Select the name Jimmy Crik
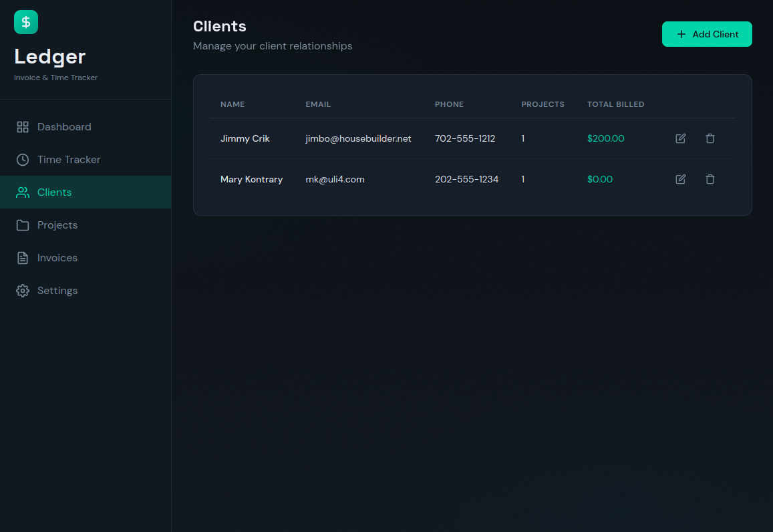The image size is (773, 532). click(x=245, y=138)
